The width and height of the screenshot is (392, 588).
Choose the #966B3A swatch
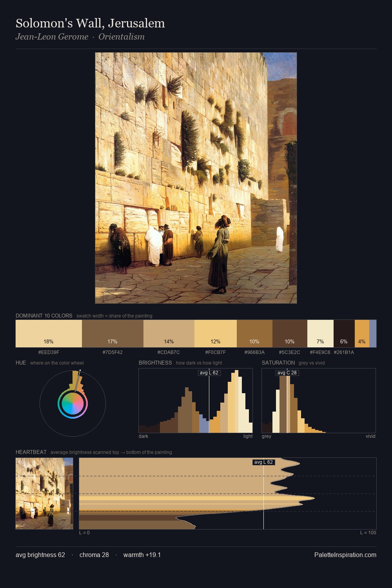pos(254,334)
